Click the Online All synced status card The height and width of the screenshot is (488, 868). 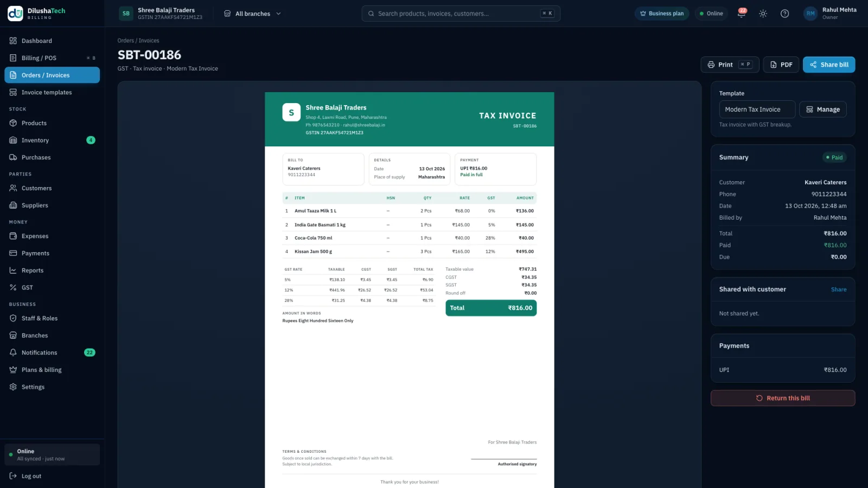pyautogui.click(x=52, y=455)
